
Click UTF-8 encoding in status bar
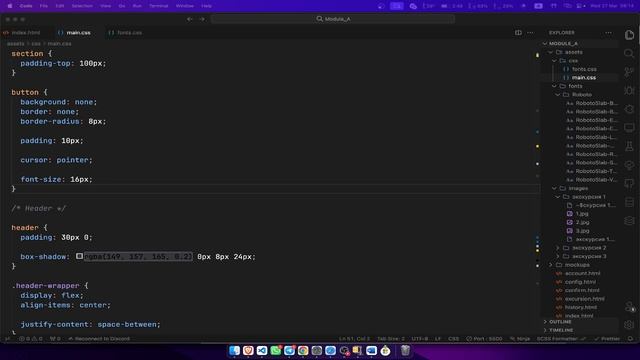click(x=420, y=339)
